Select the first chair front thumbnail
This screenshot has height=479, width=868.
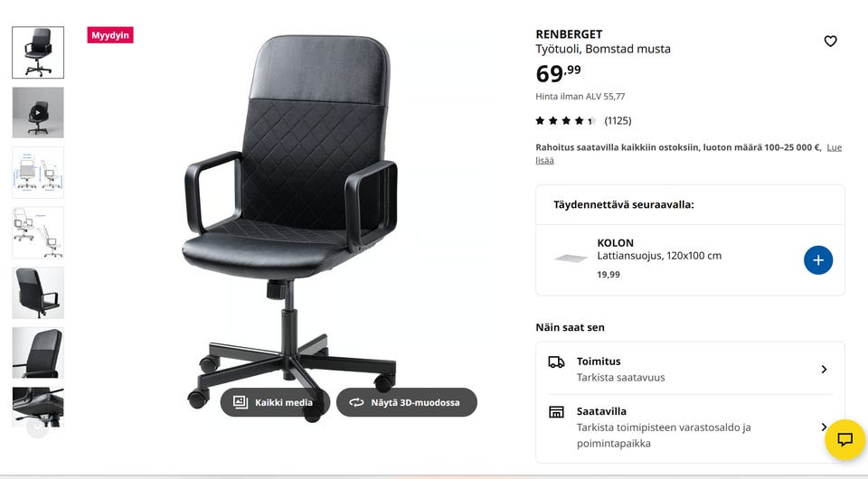pyautogui.click(x=38, y=52)
